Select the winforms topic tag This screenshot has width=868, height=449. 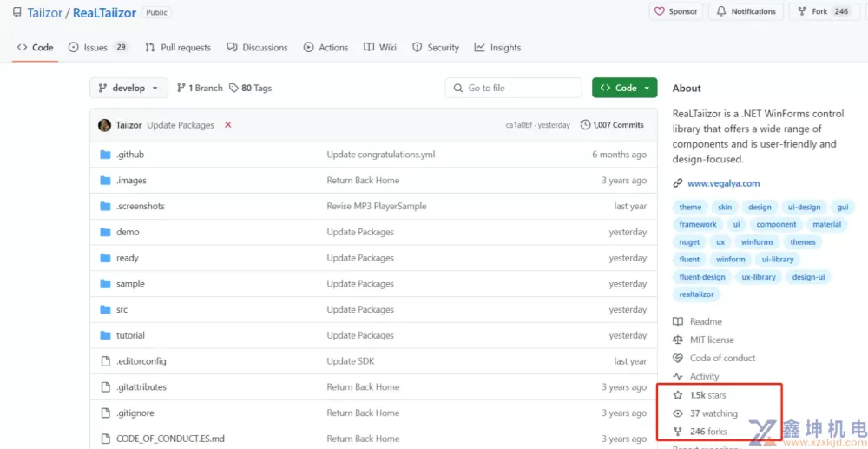757,242
